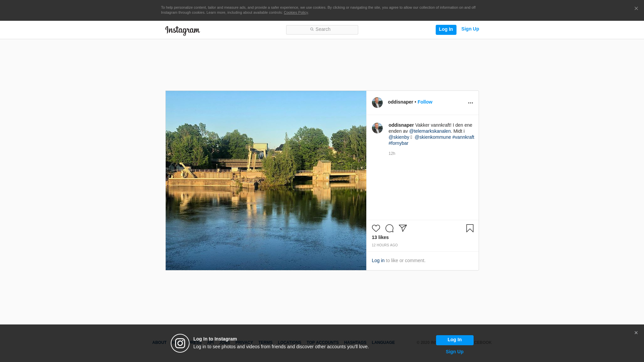
Task: Dismiss the cookie notice banner
Action: coord(636,9)
